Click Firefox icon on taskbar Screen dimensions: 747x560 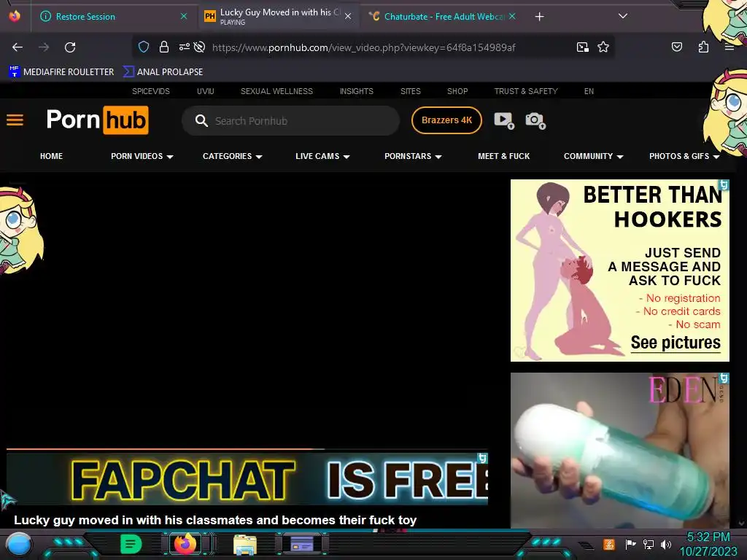185,544
